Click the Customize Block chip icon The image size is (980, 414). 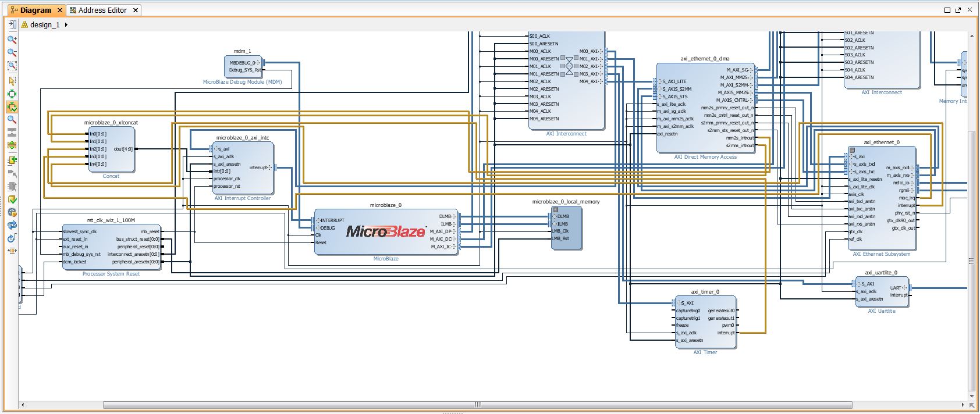coord(12,187)
